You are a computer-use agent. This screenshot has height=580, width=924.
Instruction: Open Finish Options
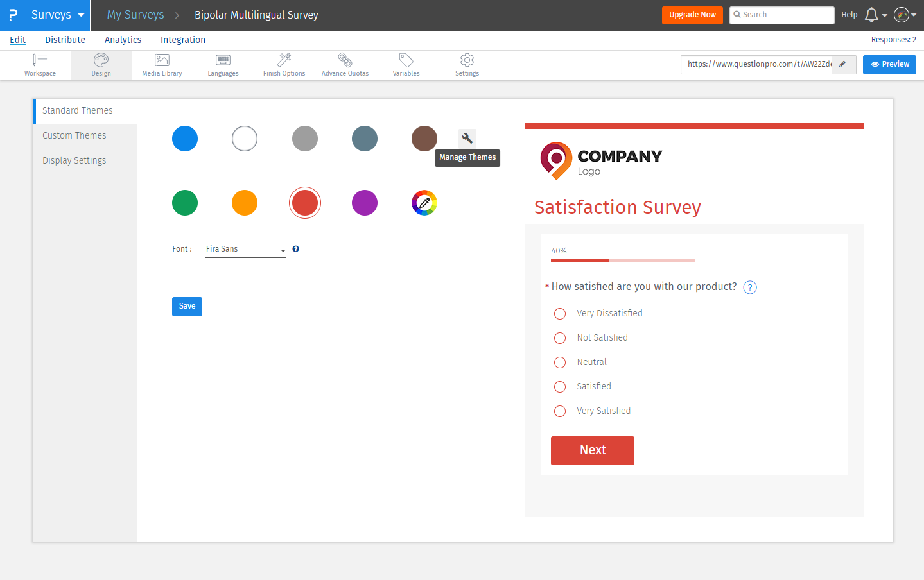pyautogui.click(x=283, y=64)
